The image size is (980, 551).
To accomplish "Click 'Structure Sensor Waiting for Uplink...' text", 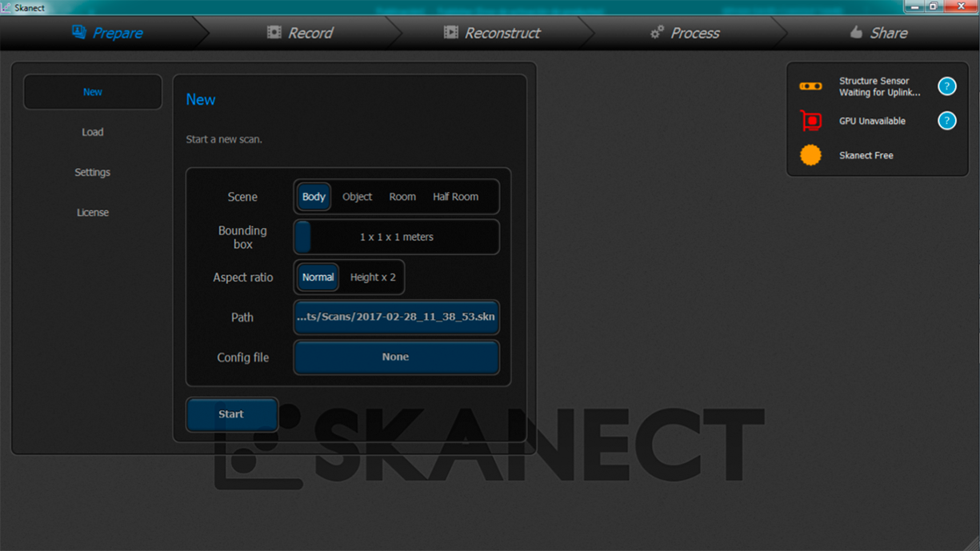I will [x=879, y=86].
